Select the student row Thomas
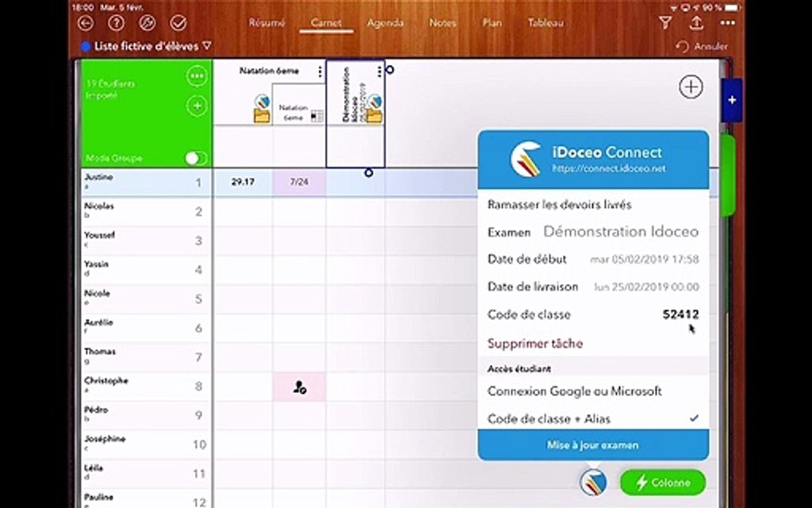Viewport: 812px width, 508px height. pyautogui.click(x=146, y=356)
